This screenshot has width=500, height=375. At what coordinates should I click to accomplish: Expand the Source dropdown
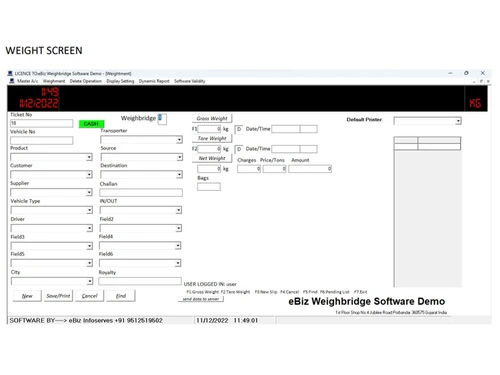179,157
